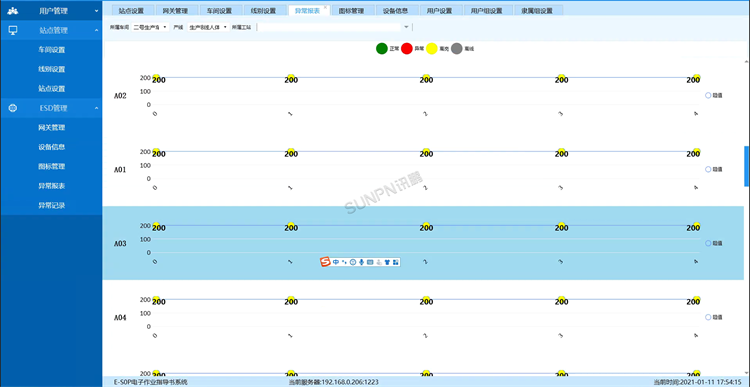750x387 pixels.
Task: Toggle the legend marker for row A02
Action: click(708, 95)
